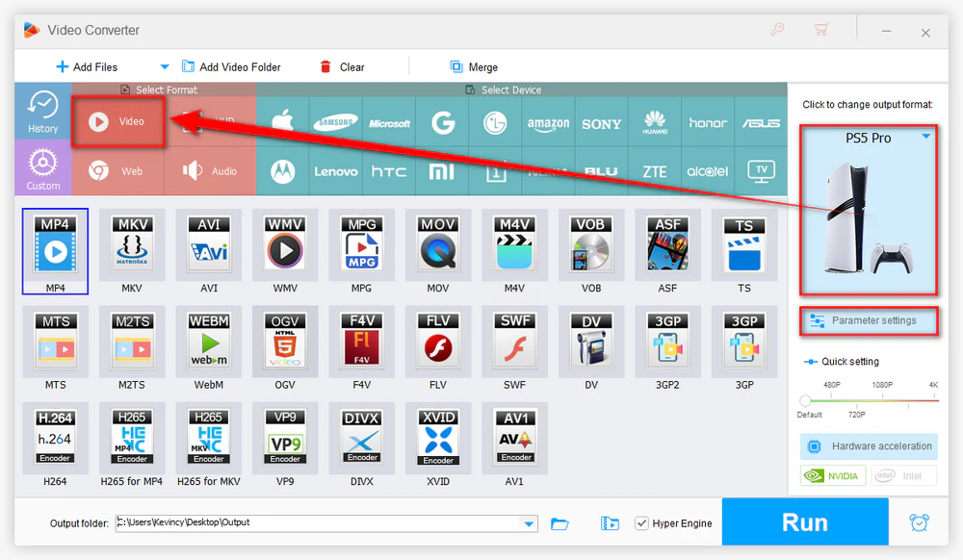Screen dimensions: 963x560
Task: Open the ASUS device category
Action: tap(761, 121)
